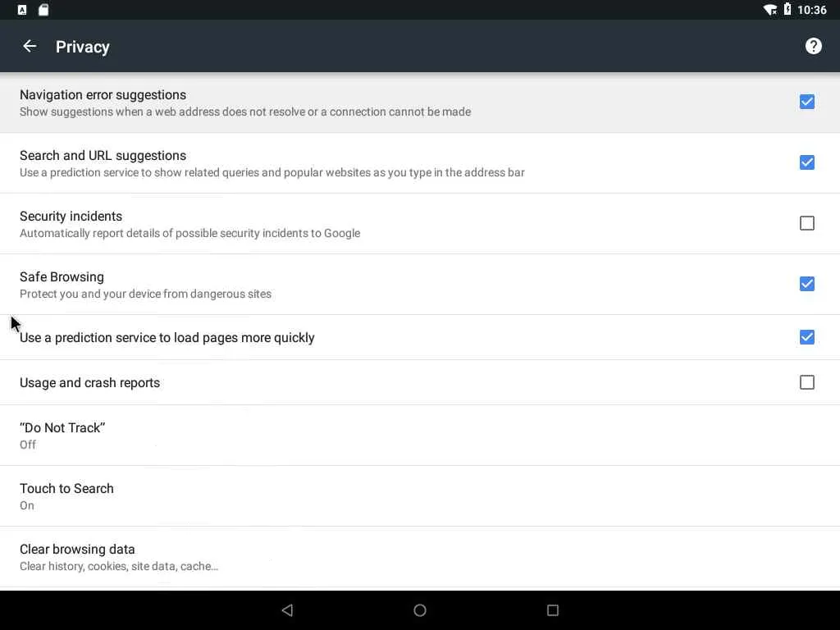This screenshot has height=630, width=840.
Task: Uncheck Navigation error suggestions checkbox
Action: pos(807,102)
